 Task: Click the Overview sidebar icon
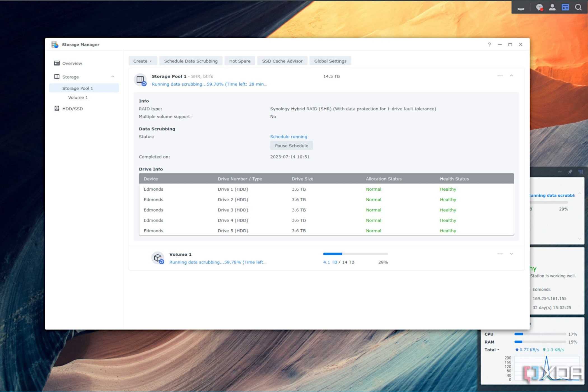(x=57, y=63)
